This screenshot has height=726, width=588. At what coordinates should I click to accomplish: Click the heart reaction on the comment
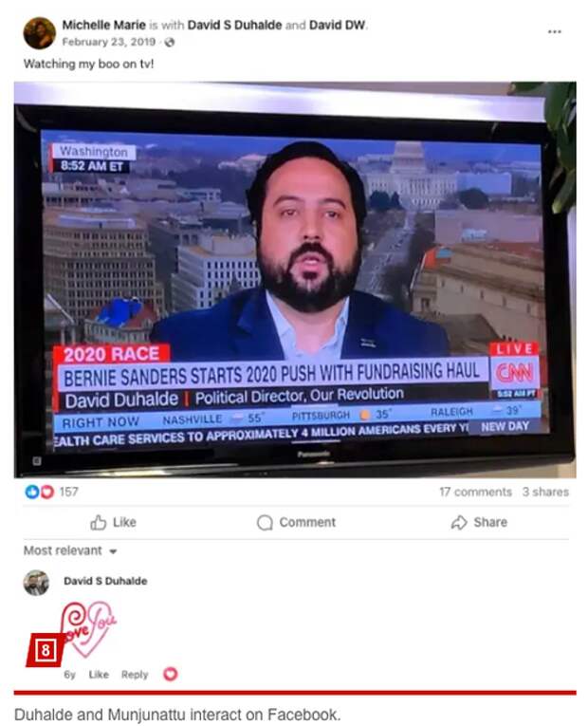[x=171, y=674]
